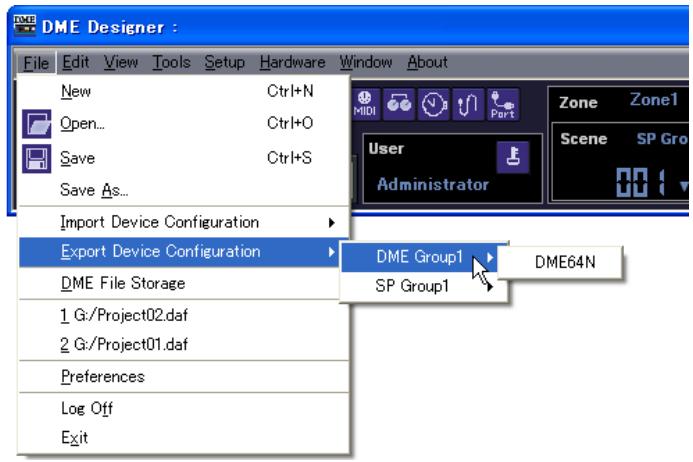The image size is (693, 462).
Task: Expand the SP Group1 submenu
Action: pyautogui.click(x=423, y=286)
